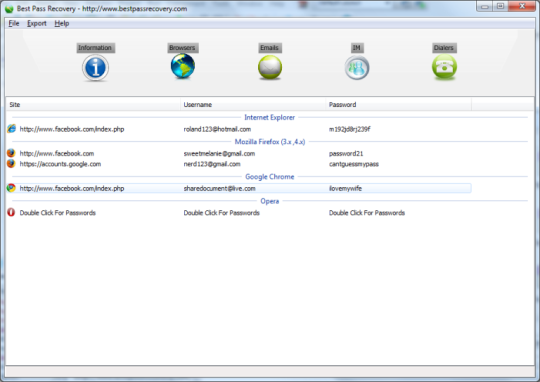This screenshot has width=540, height=382.
Task: Select the Firefox http://www.facebook.com site entry
Action: (x=57, y=154)
